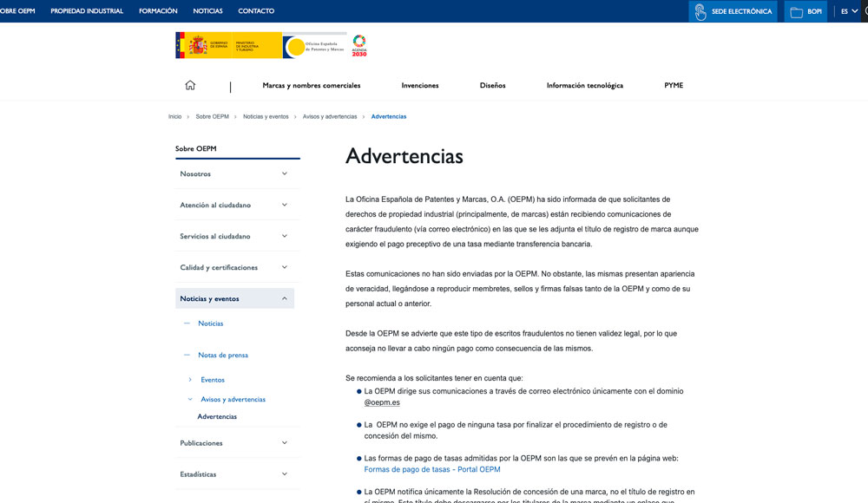Screen dimensions: 868x503
Task: Expand the Estadísticas section
Action: coord(283,474)
